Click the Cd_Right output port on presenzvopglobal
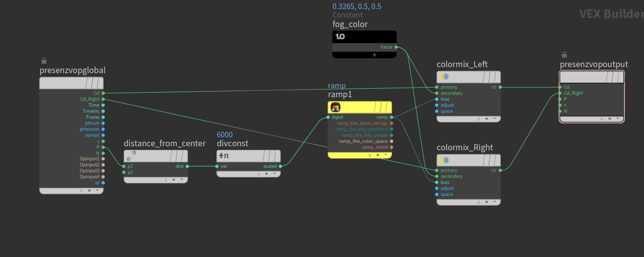644x257 pixels. pos(103,99)
